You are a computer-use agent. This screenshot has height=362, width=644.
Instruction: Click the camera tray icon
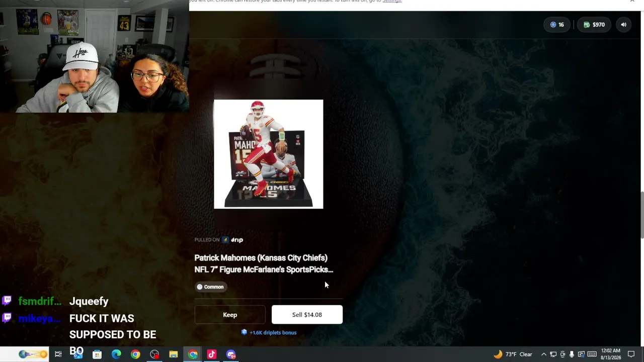(x=562, y=354)
